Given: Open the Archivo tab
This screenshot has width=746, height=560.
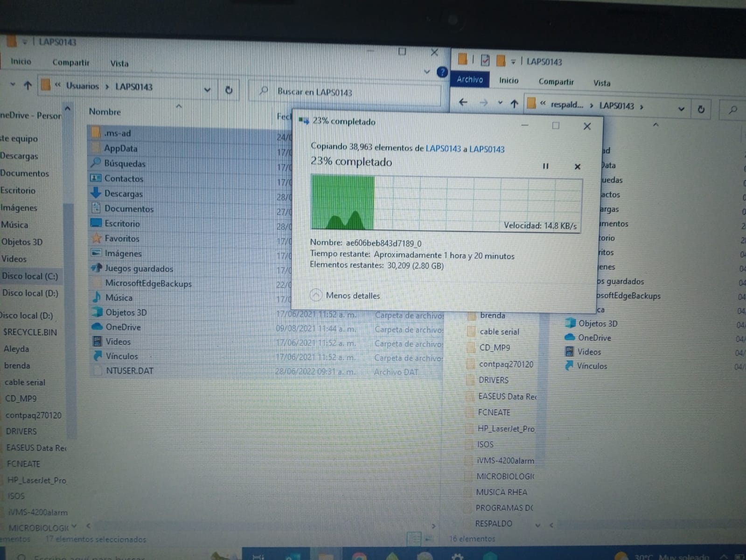Looking at the screenshot, I should [x=470, y=80].
